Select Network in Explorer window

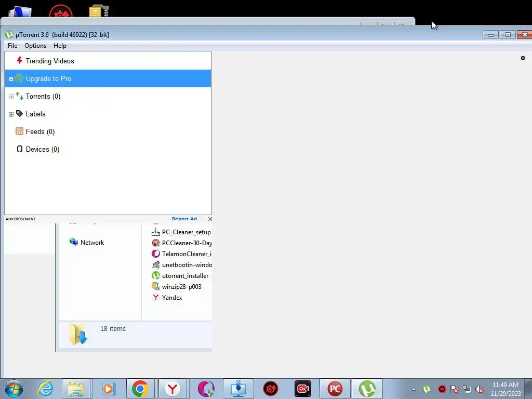click(x=92, y=243)
